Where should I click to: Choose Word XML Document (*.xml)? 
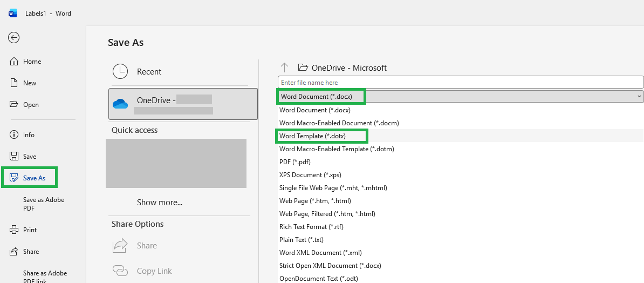461,253
